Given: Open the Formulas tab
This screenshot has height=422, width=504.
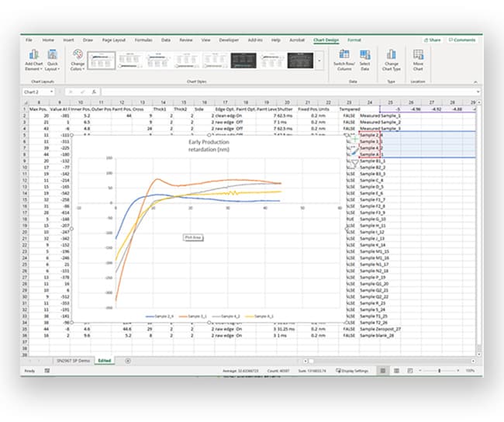Looking at the screenshot, I should (x=143, y=40).
